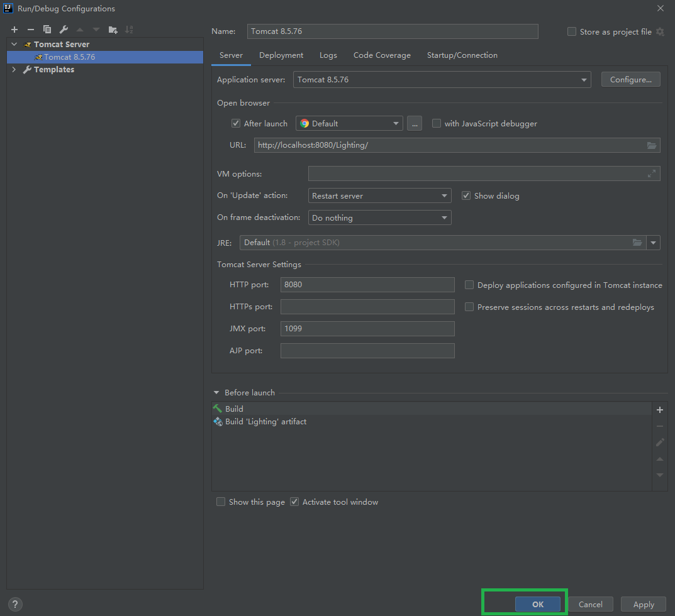
Task: Switch to the Server tab
Action: [x=231, y=55]
